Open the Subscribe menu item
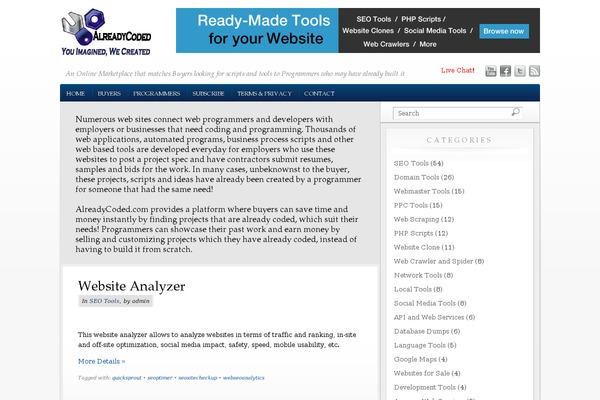The image size is (600, 400). 208,93
